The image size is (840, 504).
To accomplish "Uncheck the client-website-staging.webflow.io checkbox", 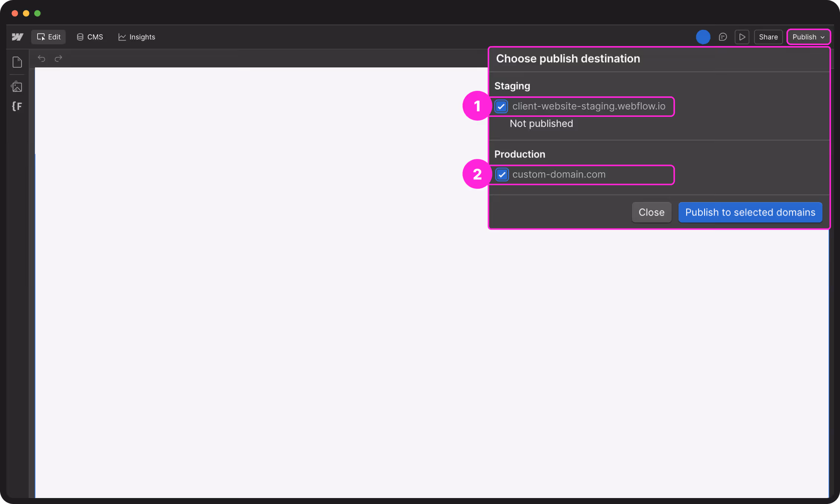I will pos(501,106).
